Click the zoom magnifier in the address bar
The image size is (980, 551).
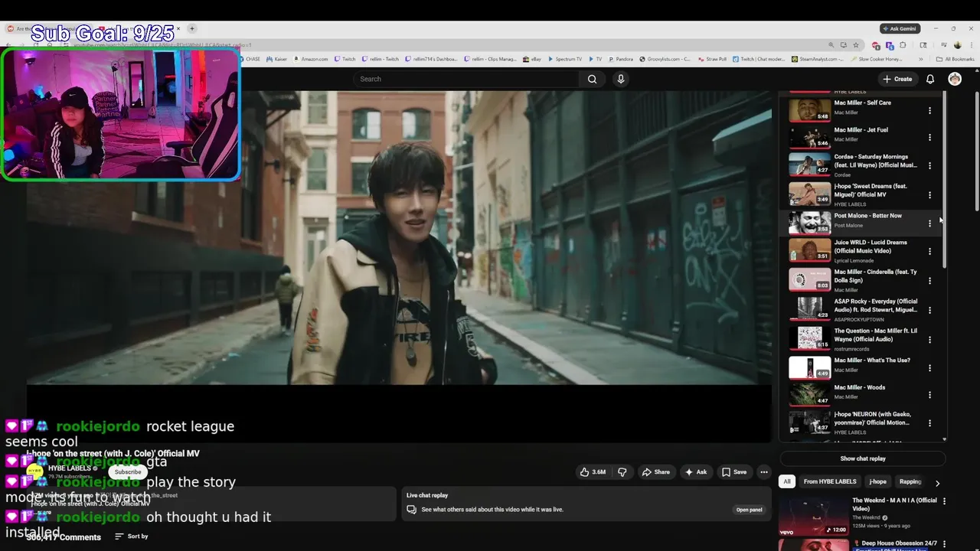point(831,45)
